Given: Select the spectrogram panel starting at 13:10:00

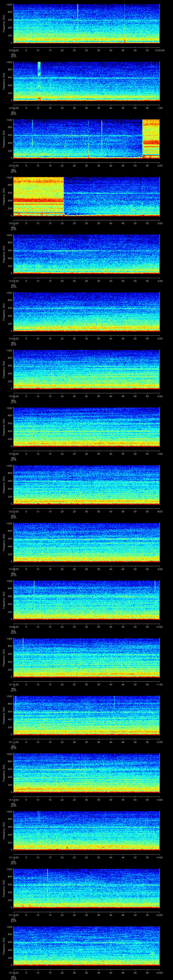Looking at the screenshot, I should point(86,657).
